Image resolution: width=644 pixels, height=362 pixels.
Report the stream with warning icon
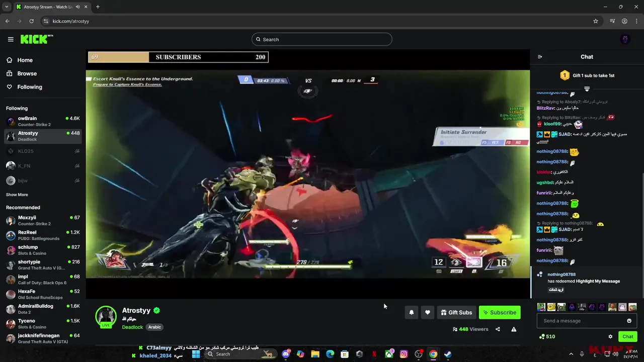(x=514, y=329)
